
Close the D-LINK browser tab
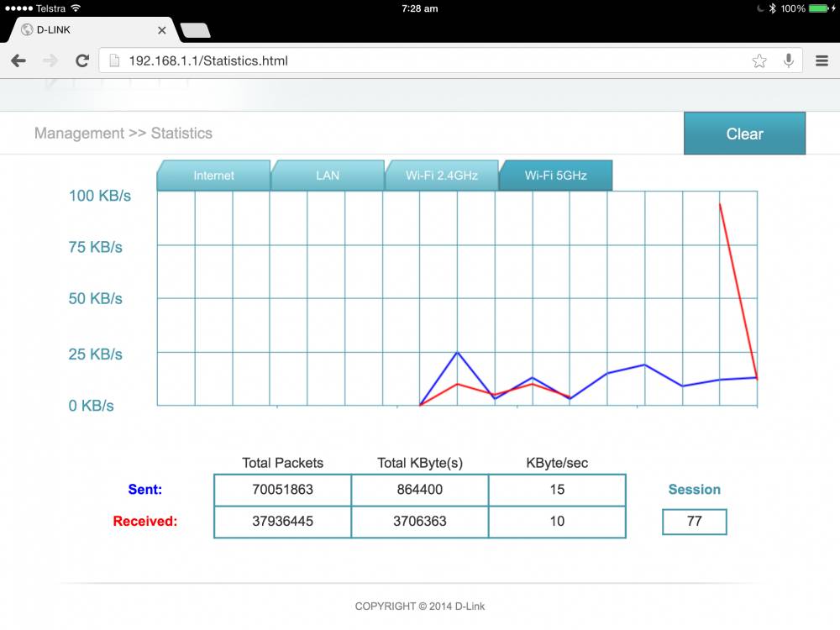(x=162, y=30)
